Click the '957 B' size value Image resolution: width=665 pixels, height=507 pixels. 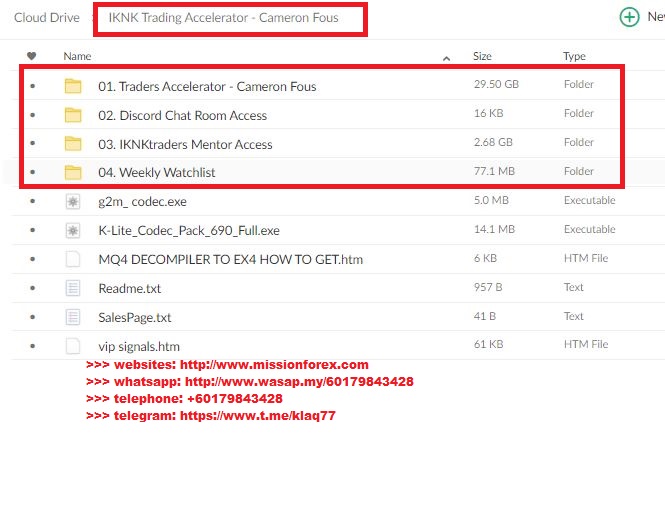point(488,287)
